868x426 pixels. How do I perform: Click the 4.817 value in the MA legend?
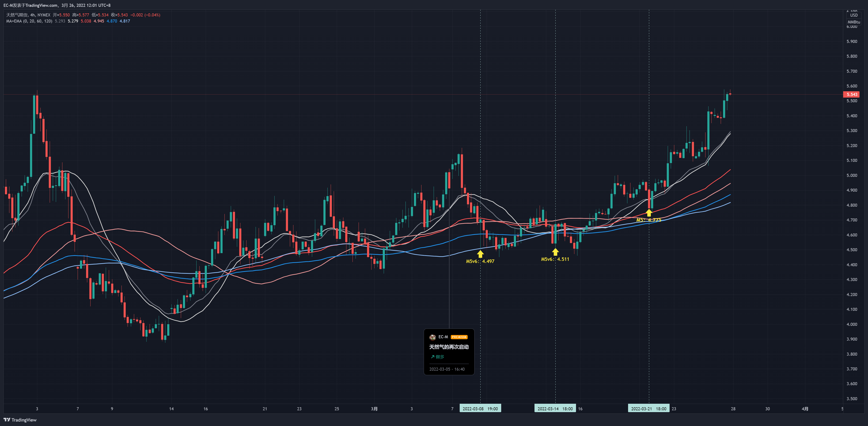tap(125, 21)
